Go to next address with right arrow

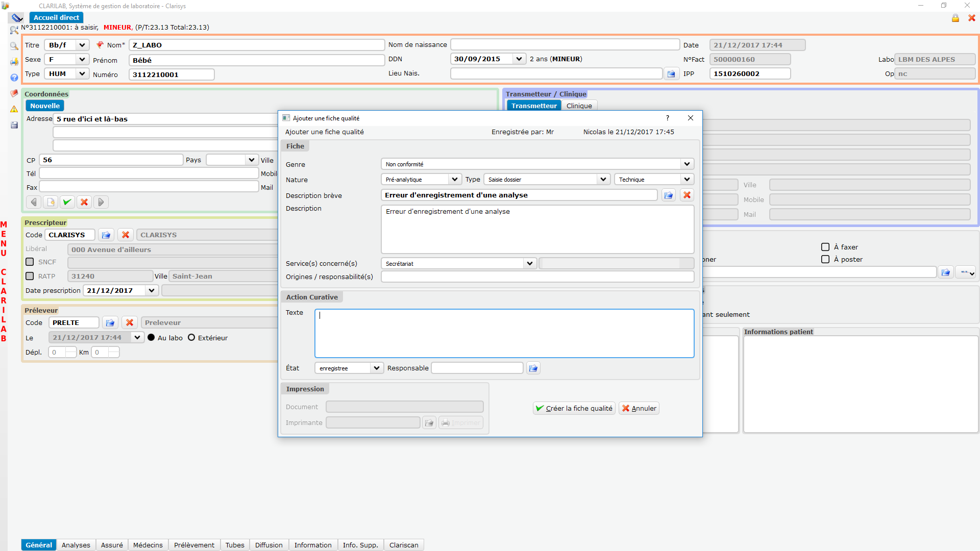[x=101, y=202]
